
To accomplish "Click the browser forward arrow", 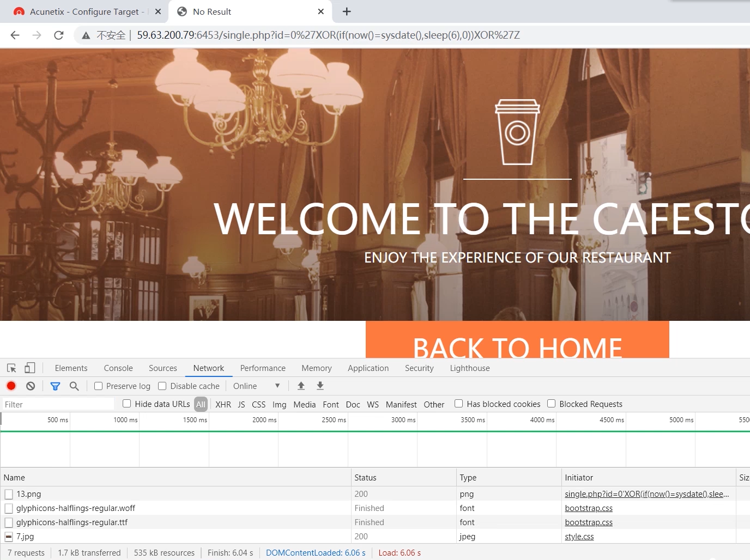I will tap(37, 35).
